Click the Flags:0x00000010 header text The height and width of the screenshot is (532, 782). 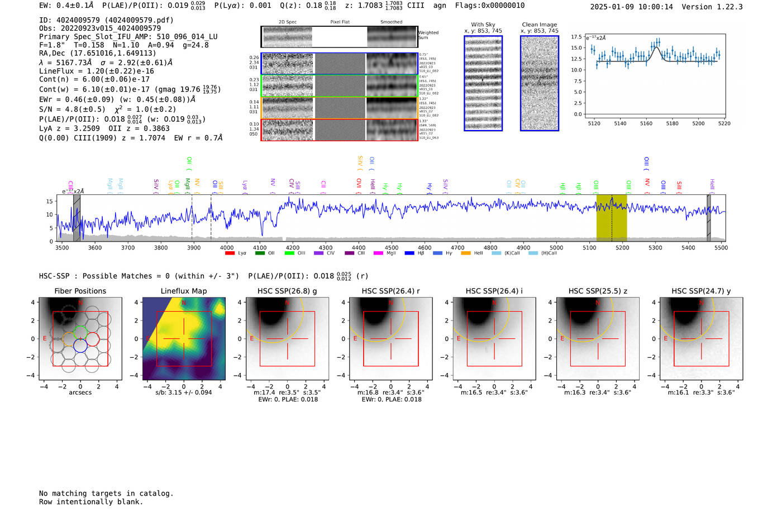point(490,6)
